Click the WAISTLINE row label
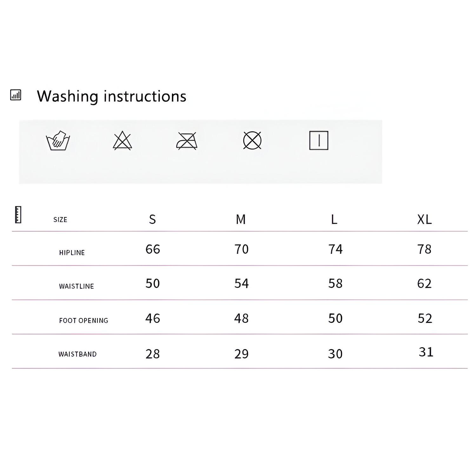This screenshot has height=476, width=476. pos(76,286)
